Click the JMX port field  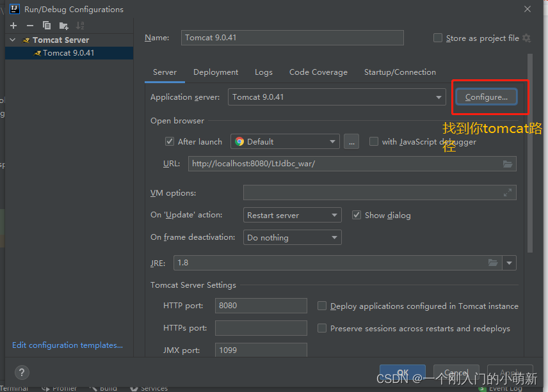261,350
